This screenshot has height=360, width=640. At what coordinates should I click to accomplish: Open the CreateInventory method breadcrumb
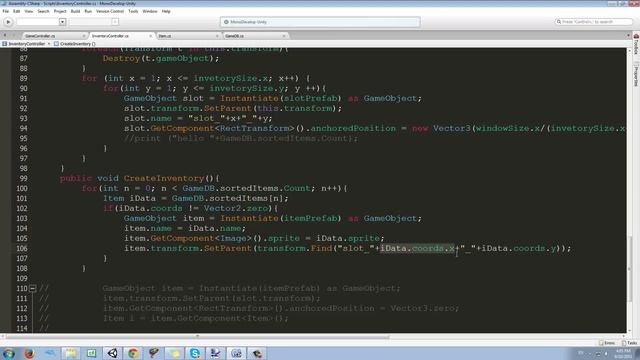point(75,44)
